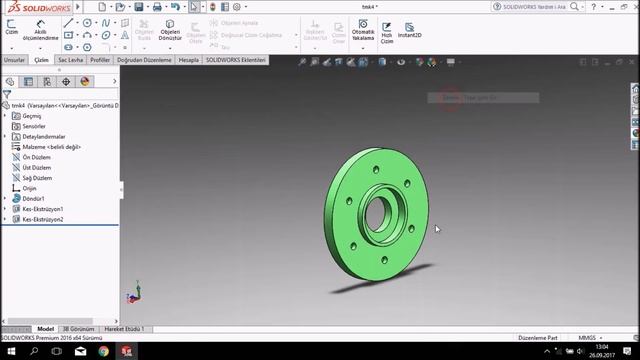
Task: Click the Edit appearance icon
Action: point(420,62)
